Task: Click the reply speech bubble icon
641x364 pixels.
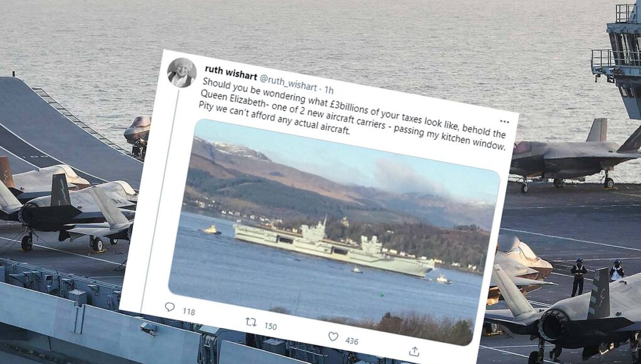Action: [170, 307]
